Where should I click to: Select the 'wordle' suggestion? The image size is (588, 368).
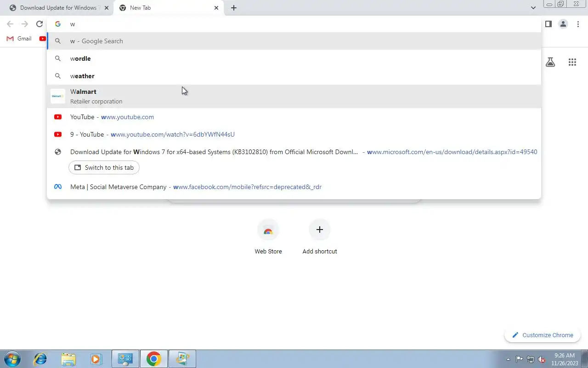point(294,58)
